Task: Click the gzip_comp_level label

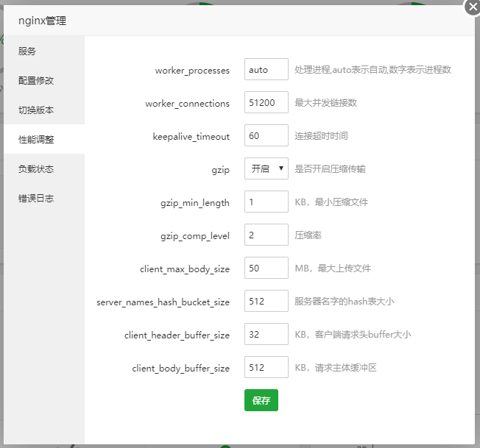Action: [x=195, y=236]
